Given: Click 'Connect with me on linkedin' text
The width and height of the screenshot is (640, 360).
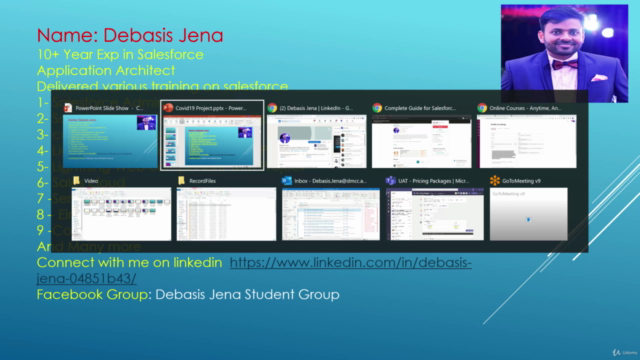Looking at the screenshot, I should (x=129, y=262).
